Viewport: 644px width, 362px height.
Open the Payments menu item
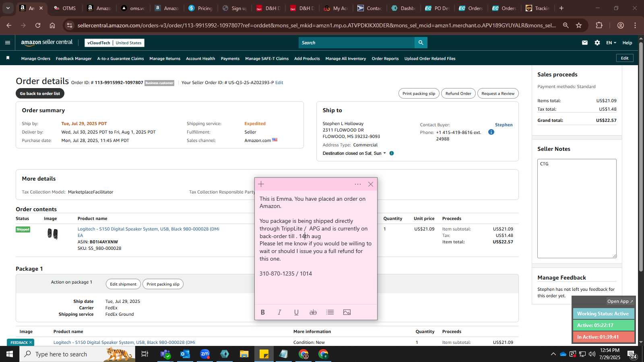tap(230, 58)
